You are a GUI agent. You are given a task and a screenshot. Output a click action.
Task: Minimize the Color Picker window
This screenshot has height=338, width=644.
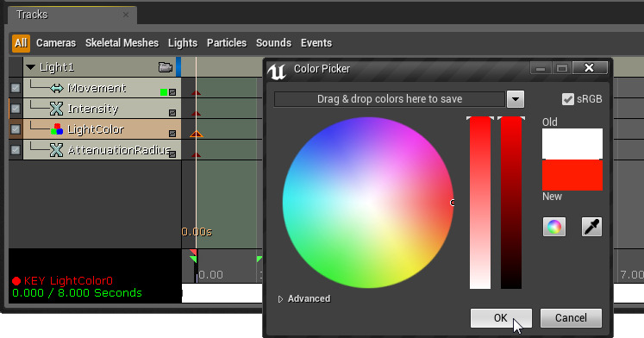541,68
